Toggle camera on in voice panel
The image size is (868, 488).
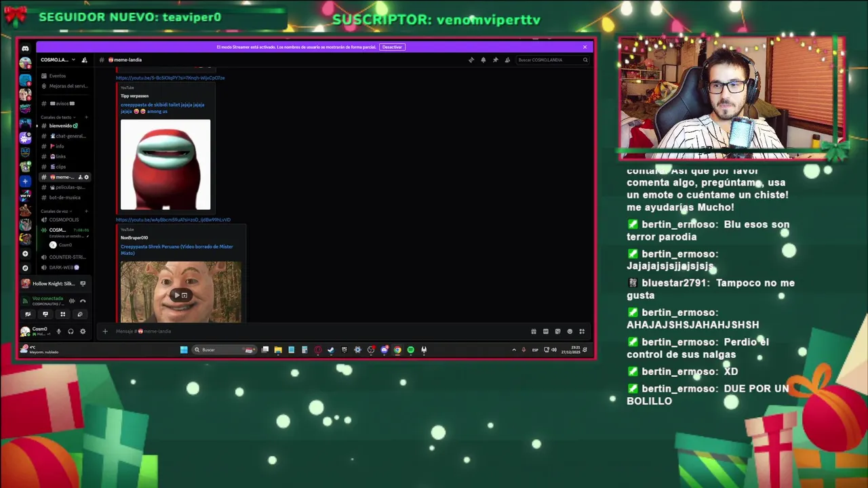(x=28, y=314)
